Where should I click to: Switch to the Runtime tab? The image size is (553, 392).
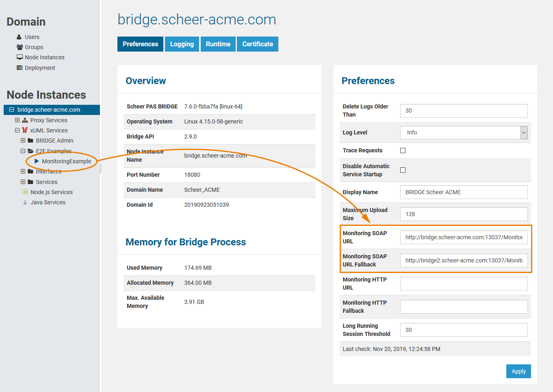point(218,44)
